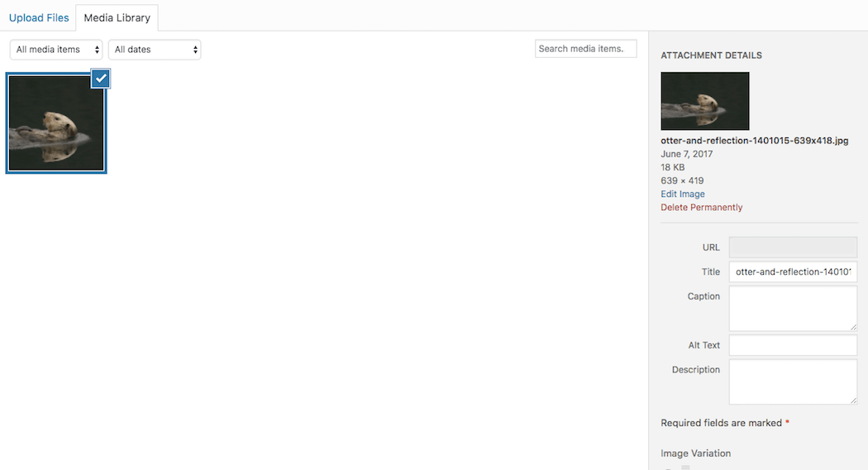Click inside the Caption text area

793,308
